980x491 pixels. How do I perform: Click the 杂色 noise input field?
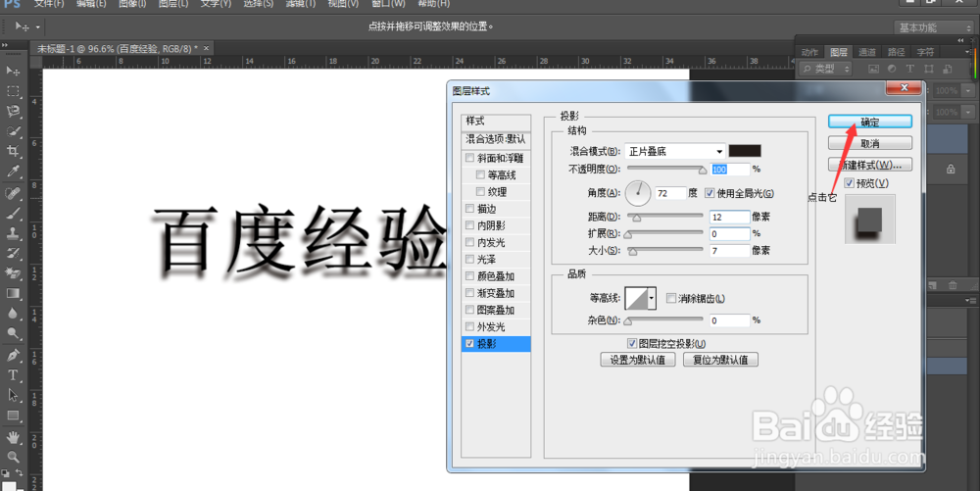pyautogui.click(x=729, y=320)
